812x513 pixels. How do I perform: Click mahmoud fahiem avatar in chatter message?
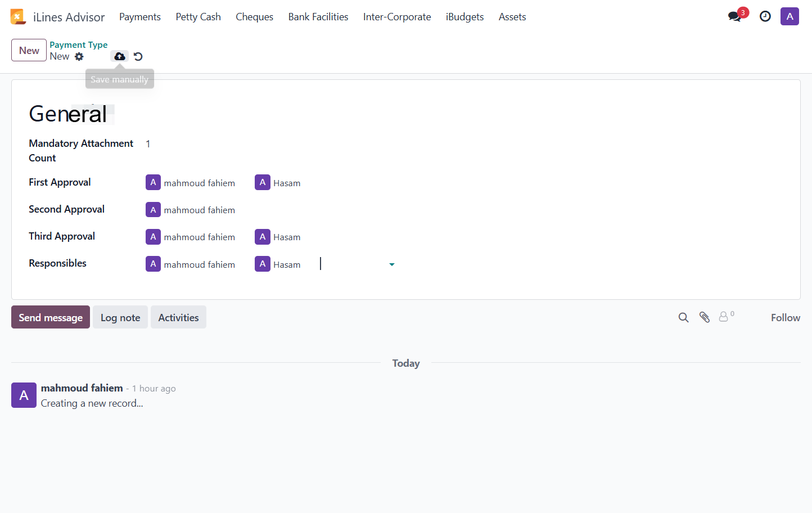coord(24,395)
